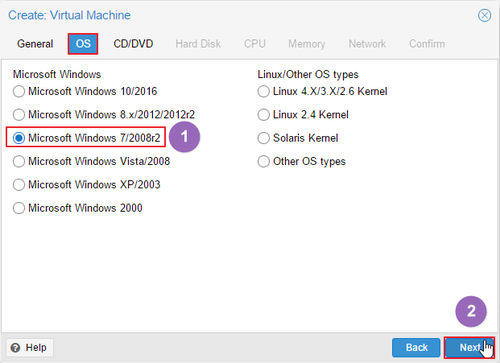Open the OS tab
500x363 pixels.
click(x=83, y=44)
